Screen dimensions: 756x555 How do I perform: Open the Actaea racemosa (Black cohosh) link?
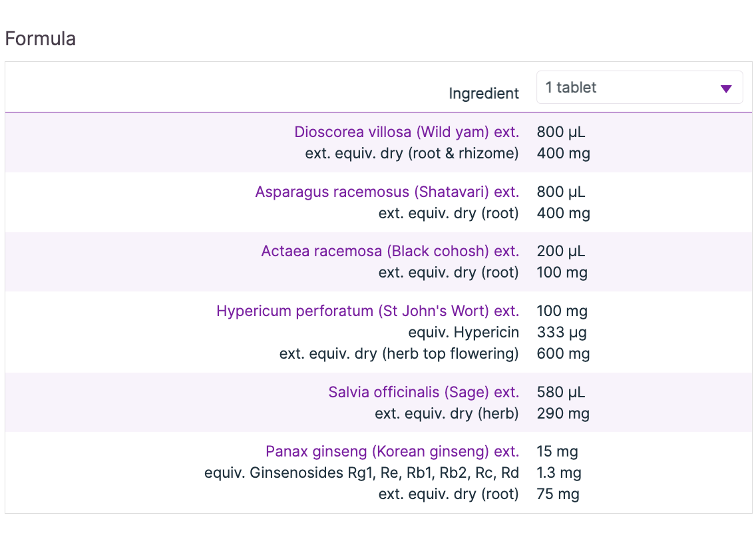(x=390, y=251)
